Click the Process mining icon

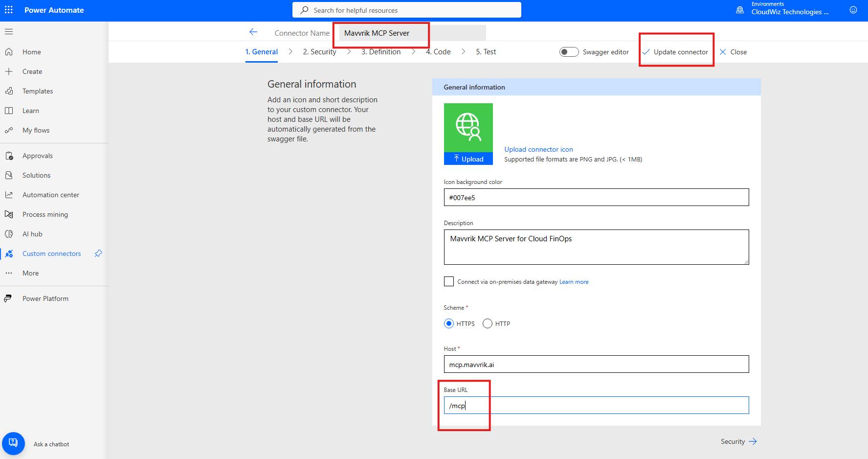click(x=9, y=214)
